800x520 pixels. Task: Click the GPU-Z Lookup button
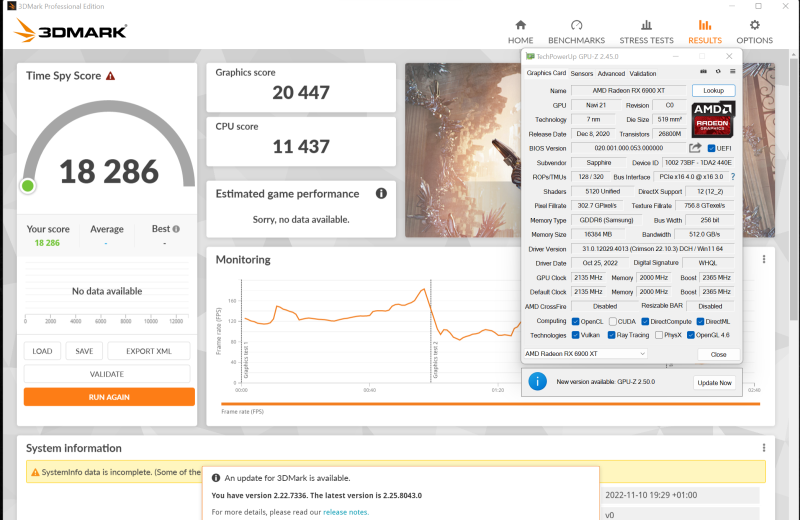point(713,91)
